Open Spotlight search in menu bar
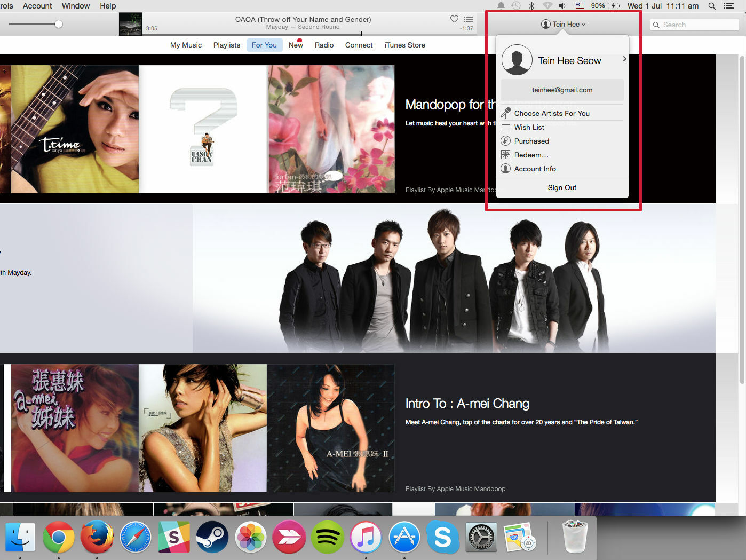The width and height of the screenshot is (746, 560). point(712,6)
